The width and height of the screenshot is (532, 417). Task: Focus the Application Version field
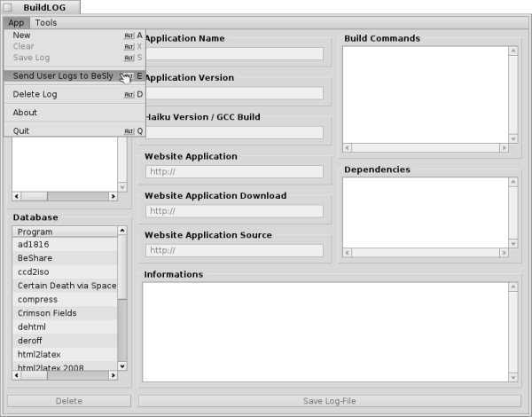(x=234, y=93)
